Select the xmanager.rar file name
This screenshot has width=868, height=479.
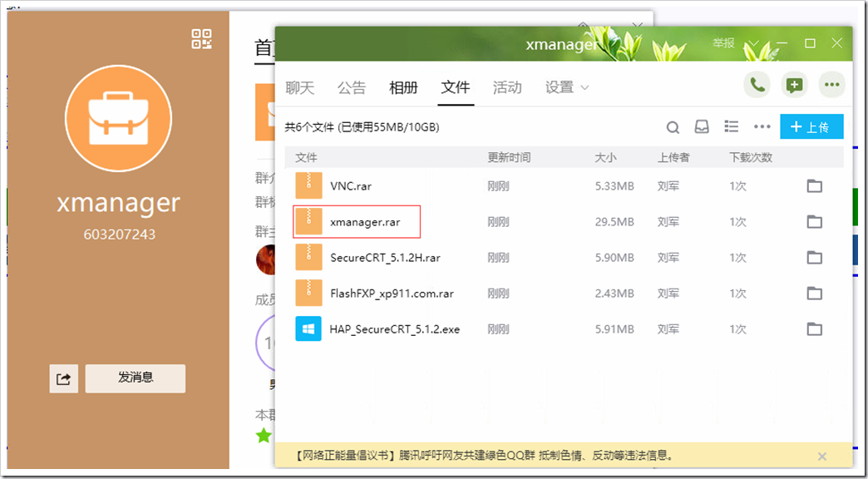[x=365, y=222]
